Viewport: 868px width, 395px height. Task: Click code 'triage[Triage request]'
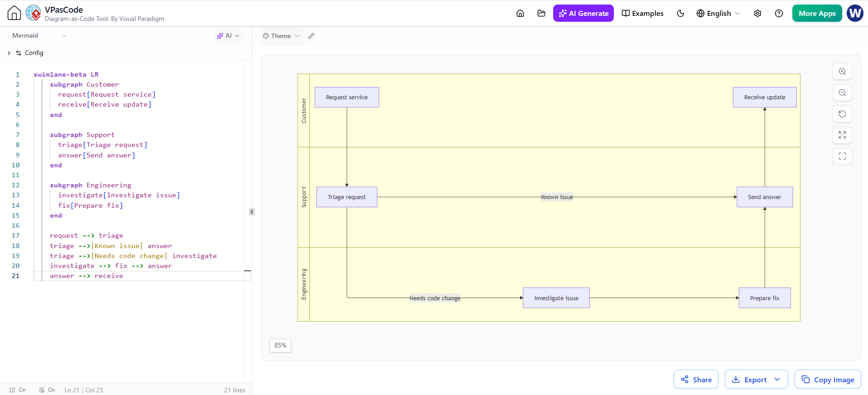coord(102,145)
